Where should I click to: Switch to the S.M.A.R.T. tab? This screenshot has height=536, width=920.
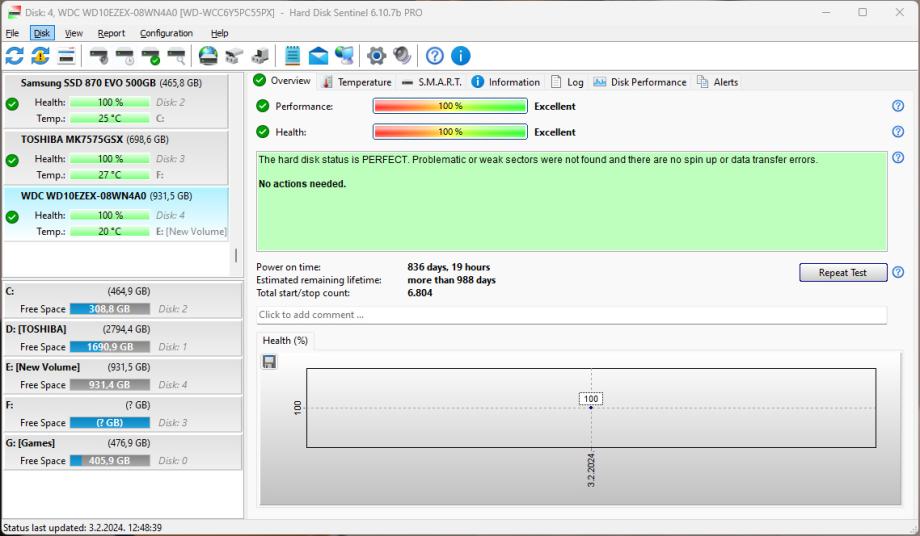coord(432,82)
